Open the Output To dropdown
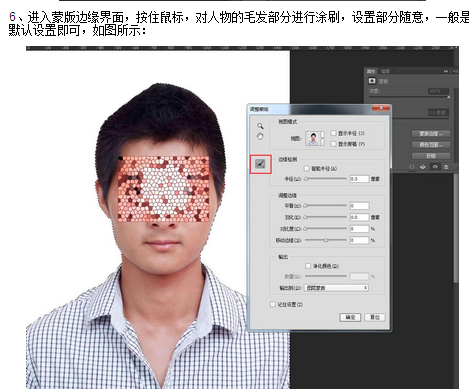The height and width of the screenshot is (389, 469). [336, 287]
